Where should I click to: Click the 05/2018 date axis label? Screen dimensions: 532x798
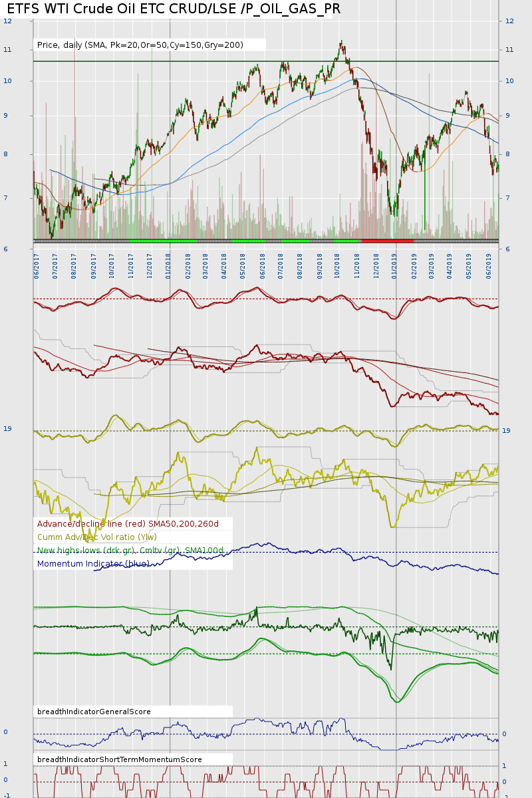pyautogui.click(x=243, y=266)
